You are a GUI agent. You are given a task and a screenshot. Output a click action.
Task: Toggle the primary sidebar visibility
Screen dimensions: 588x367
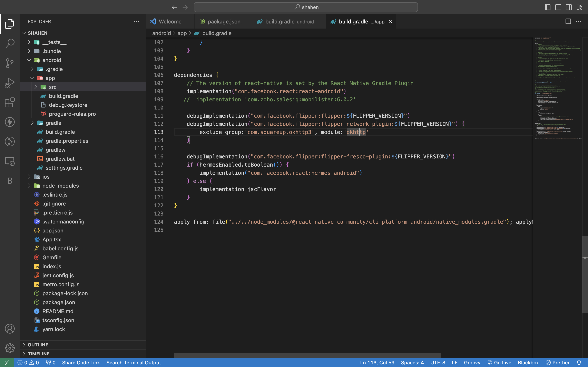(x=547, y=7)
